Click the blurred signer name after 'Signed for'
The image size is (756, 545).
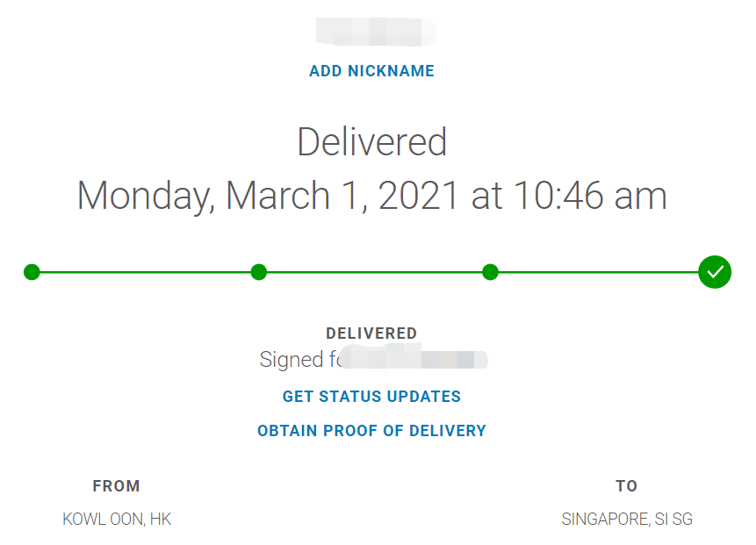[x=414, y=359]
